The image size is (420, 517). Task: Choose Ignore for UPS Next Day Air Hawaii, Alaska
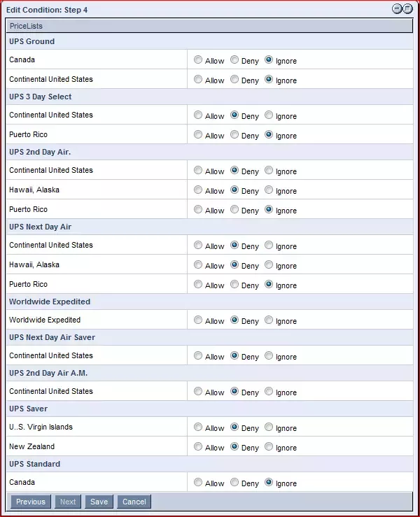click(x=269, y=264)
